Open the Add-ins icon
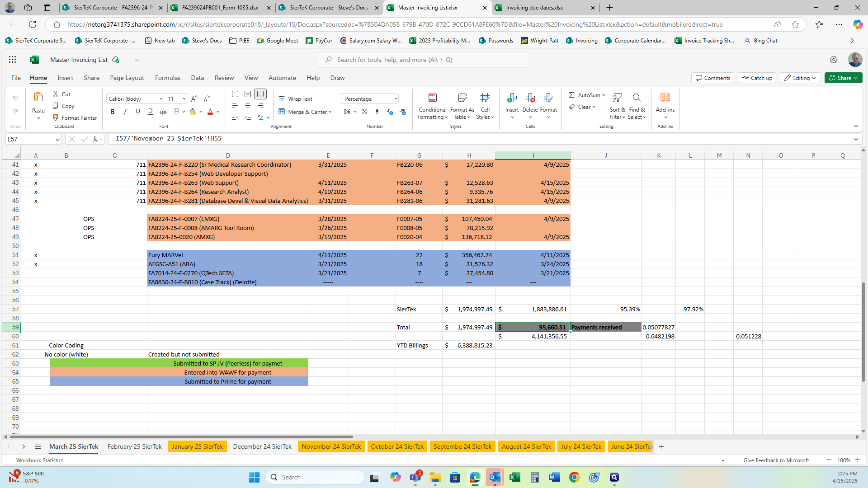Image resolution: width=868 pixels, height=488 pixels. 665,98
